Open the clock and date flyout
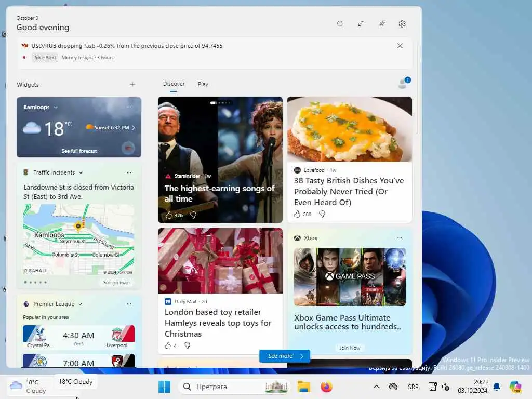Viewport: 532px width, 399px height. tap(473, 387)
